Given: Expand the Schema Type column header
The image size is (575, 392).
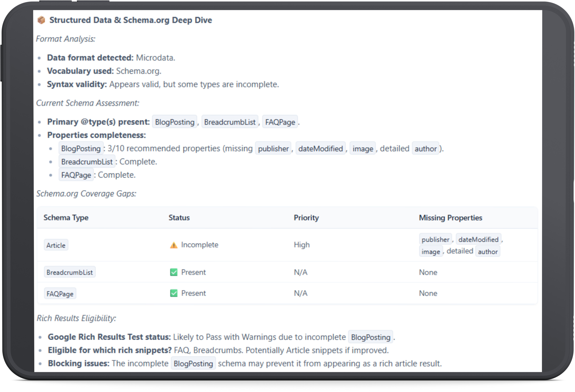Looking at the screenshot, I should pos(66,217).
